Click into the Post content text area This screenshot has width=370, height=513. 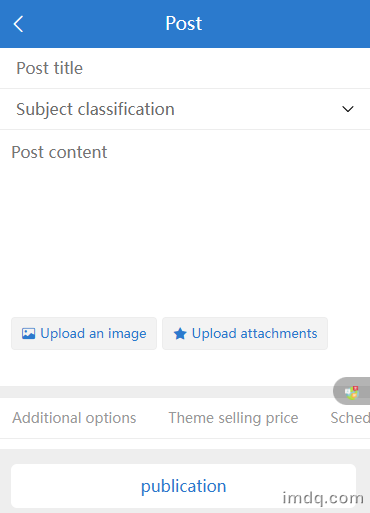tap(185, 220)
